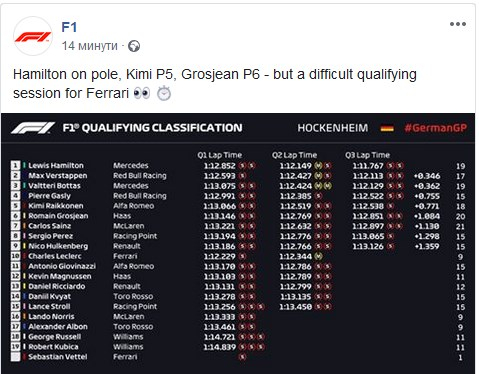Image resolution: width=479 pixels, height=374 pixels.
Task: Click the eyes emoji in post text
Action: click(x=142, y=93)
